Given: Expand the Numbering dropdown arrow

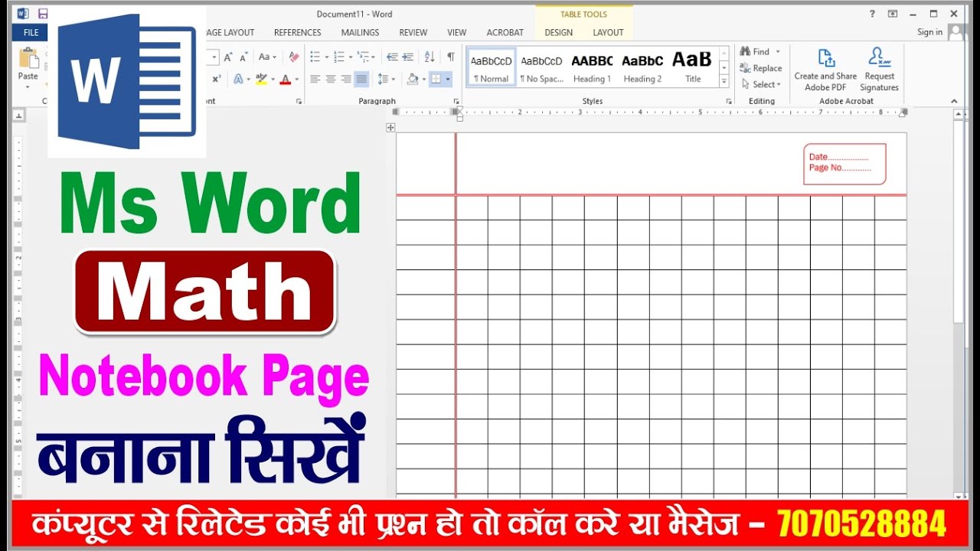Looking at the screenshot, I should tap(351, 57).
